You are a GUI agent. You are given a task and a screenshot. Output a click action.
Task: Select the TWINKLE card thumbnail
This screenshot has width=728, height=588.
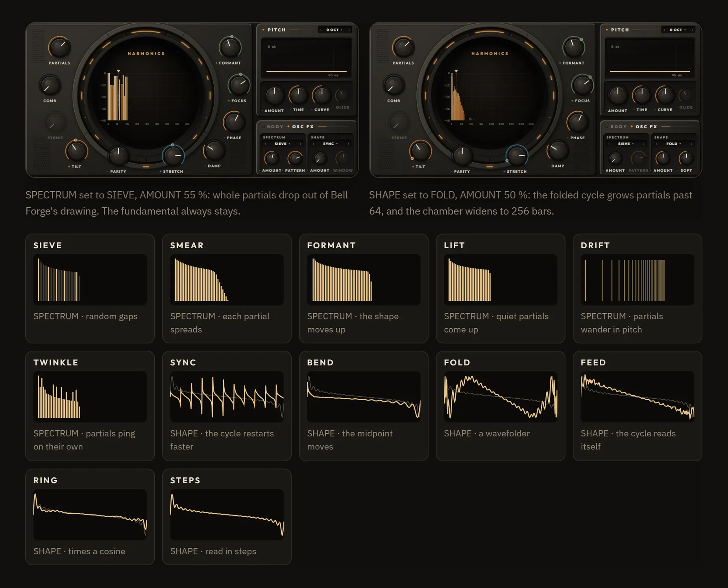pyautogui.click(x=90, y=397)
